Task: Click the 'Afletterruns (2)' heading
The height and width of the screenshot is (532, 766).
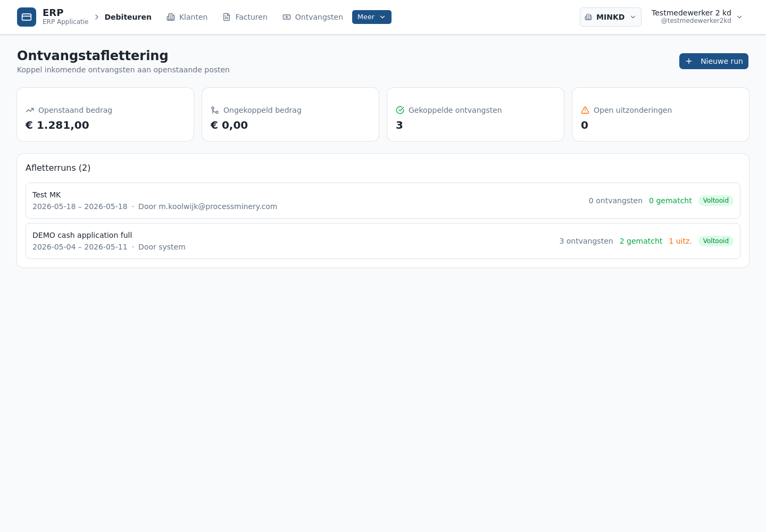Action: click(58, 168)
